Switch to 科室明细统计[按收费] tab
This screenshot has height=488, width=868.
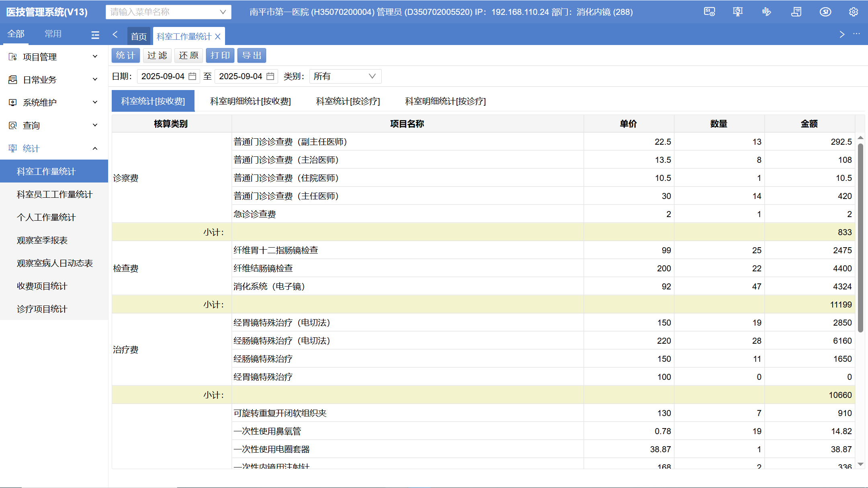(250, 101)
